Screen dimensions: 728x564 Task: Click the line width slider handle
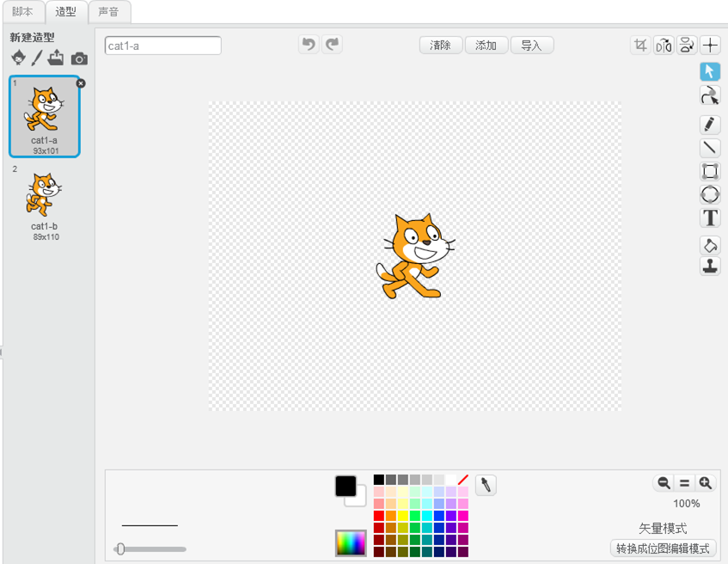click(120, 549)
